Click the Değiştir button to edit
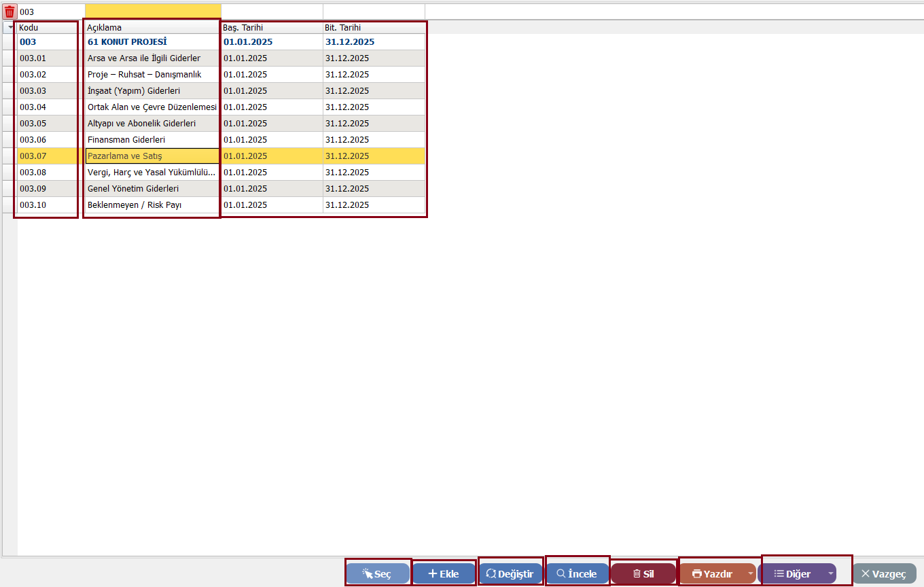The image size is (924, 587). coord(510,573)
